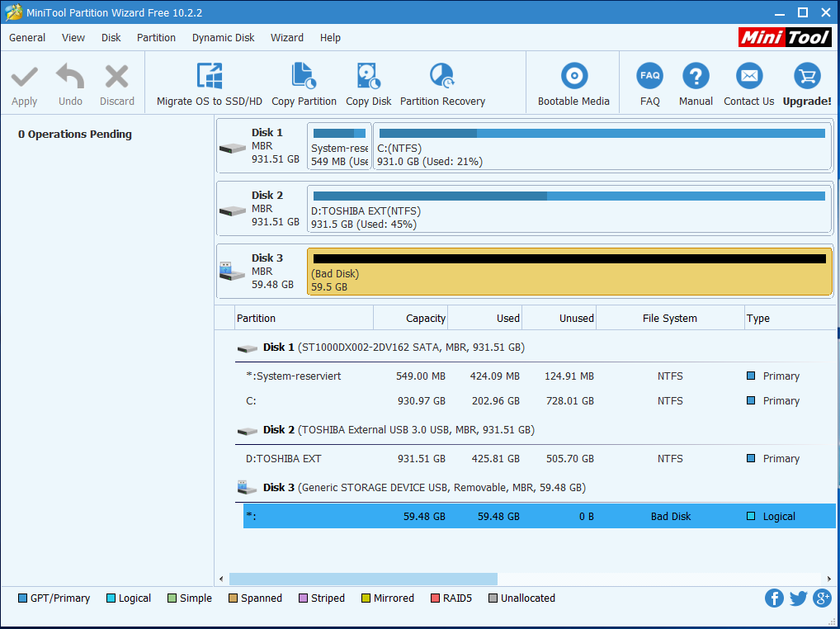Click the Spanned legend color box
This screenshot has height=629, width=840.
[233, 598]
